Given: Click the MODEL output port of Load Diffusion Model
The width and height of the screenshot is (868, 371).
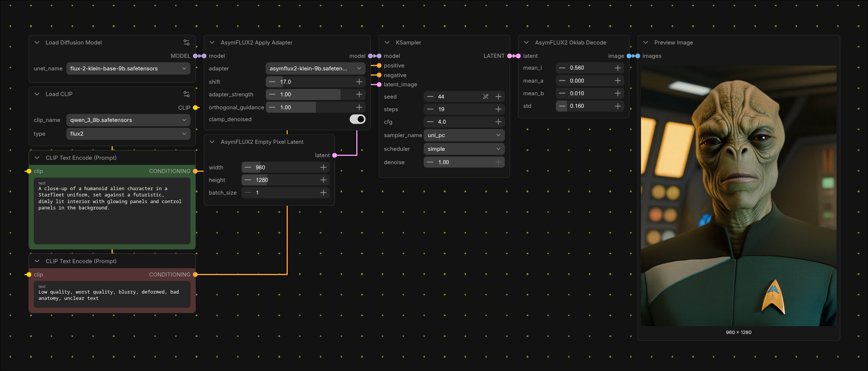Looking at the screenshot, I should coord(196,56).
